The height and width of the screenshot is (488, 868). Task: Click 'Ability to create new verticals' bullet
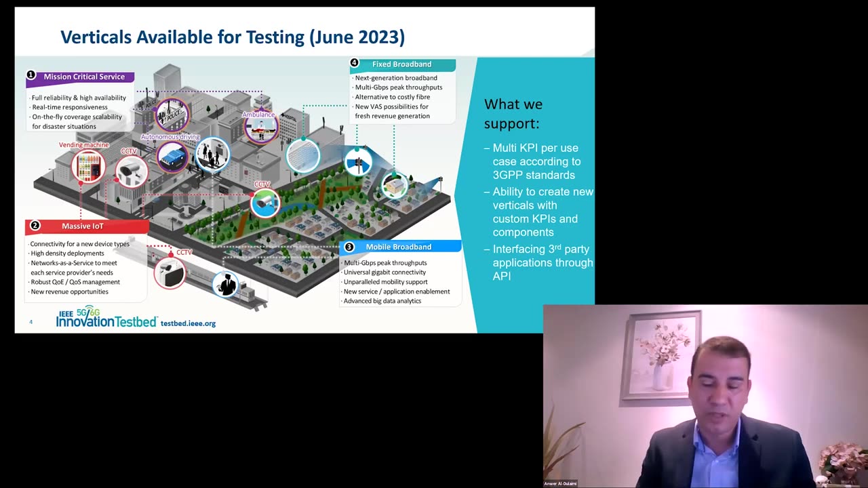(539, 211)
